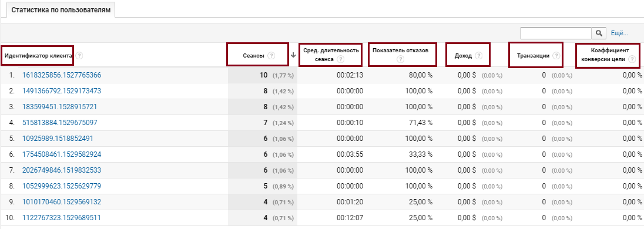Sort by Идентификатор клиента column header
The height and width of the screenshot is (229, 644).
39,55
